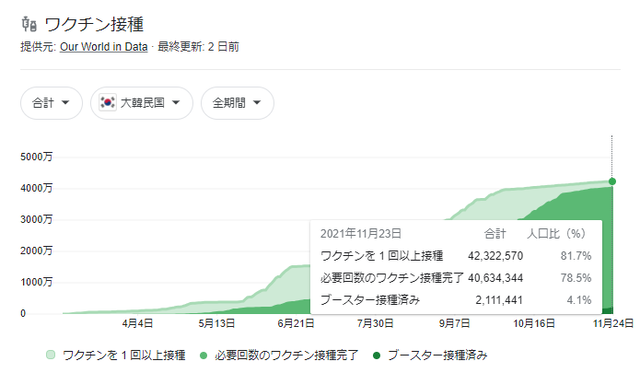640x373 pixels.
Task: Click the ワクチンを1回以上接種 row label in tooltip
Action: 382,256
